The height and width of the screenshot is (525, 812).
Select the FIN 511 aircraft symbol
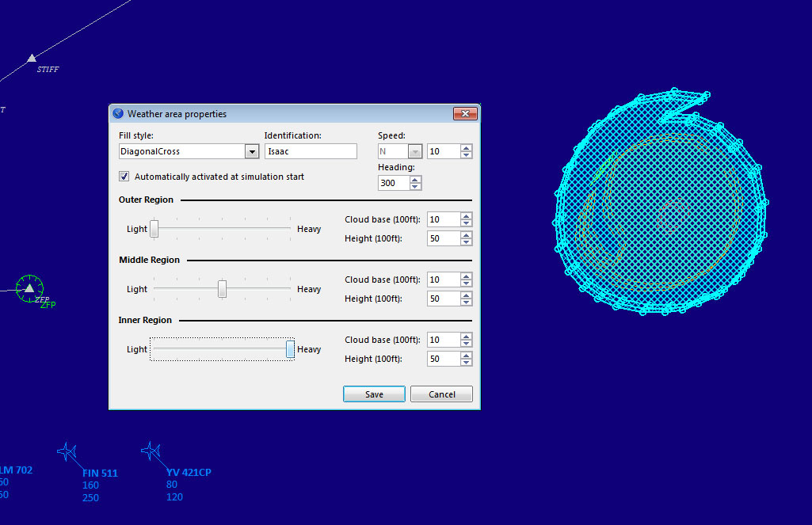click(x=67, y=451)
